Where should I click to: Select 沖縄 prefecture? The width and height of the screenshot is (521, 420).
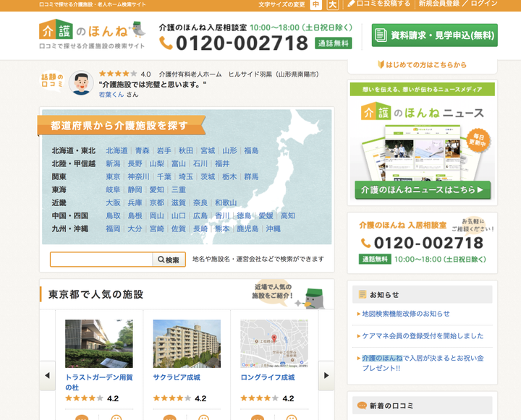(273, 228)
